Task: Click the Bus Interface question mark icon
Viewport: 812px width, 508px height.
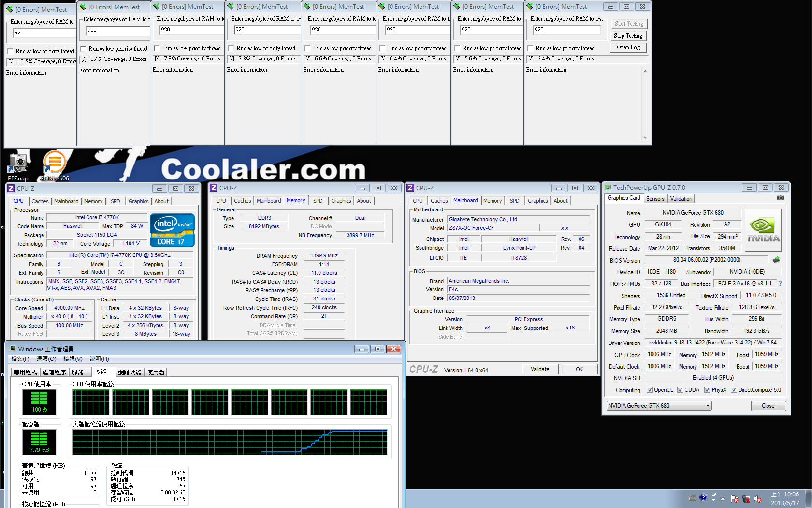Action: click(x=780, y=284)
